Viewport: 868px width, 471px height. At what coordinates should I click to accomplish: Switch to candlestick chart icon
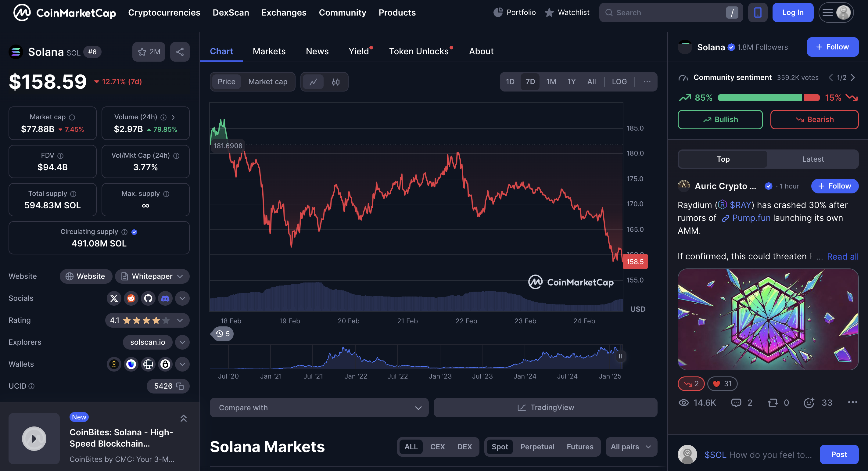click(x=335, y=82)
